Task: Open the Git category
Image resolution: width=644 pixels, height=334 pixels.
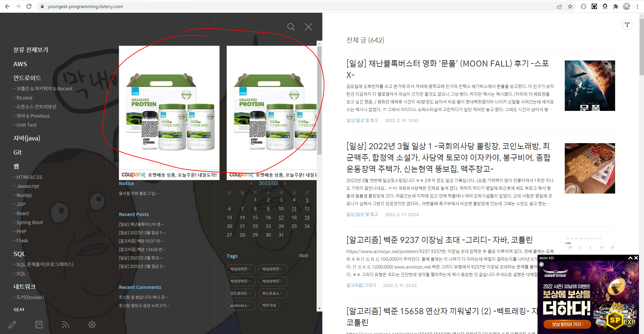Action: point(17,153)
